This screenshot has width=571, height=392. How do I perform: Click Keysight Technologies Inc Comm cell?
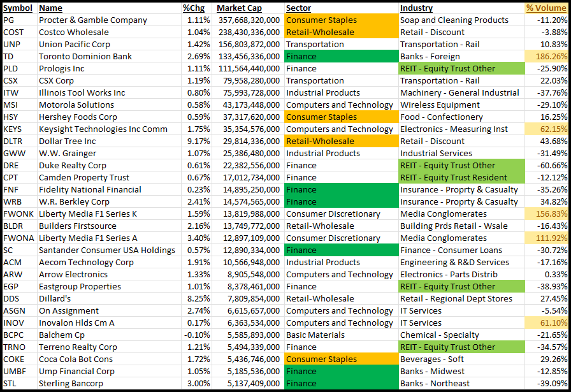coord(109,129)
